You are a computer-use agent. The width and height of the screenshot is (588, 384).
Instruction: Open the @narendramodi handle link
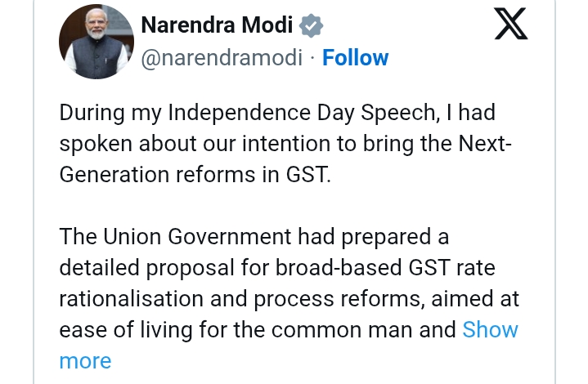(222, 58)
